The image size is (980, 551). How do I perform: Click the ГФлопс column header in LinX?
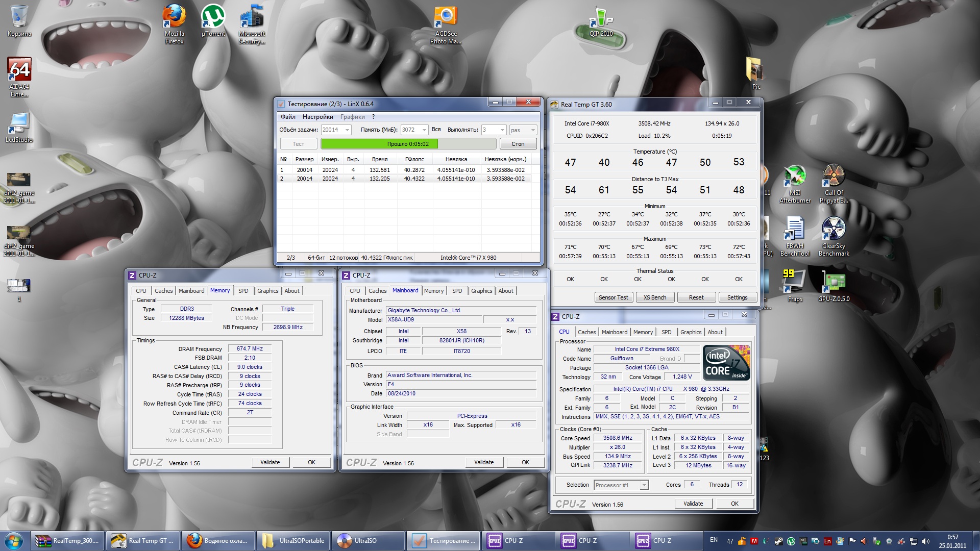tap(414, 159)
